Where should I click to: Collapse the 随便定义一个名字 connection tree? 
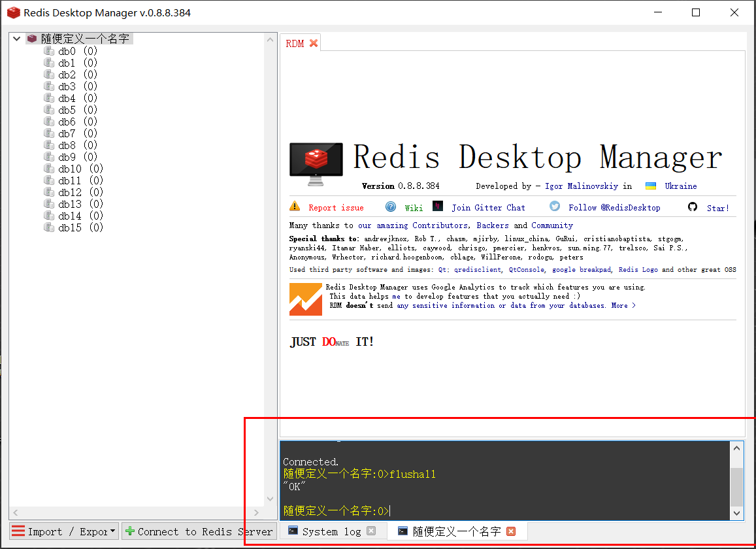coord(16,39)
